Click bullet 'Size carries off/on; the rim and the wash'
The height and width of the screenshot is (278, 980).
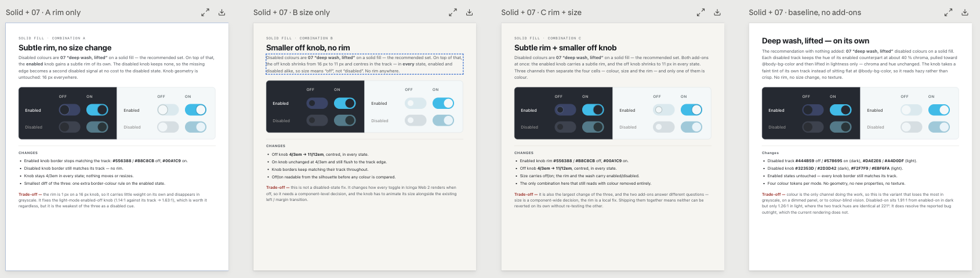(x=580, y=175)
